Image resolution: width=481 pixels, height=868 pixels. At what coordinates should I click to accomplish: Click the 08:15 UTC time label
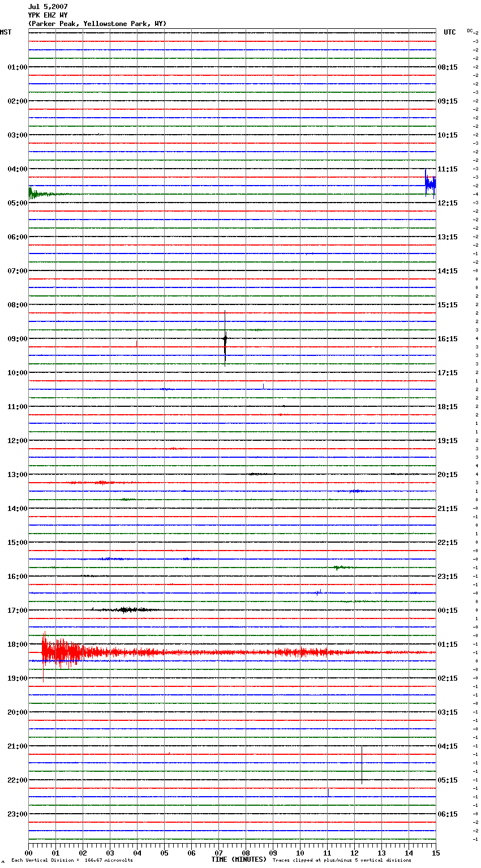(x=448, y=67)
